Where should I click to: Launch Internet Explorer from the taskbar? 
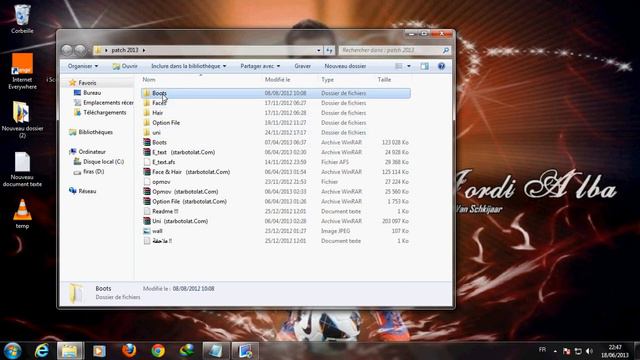(42, 351)
